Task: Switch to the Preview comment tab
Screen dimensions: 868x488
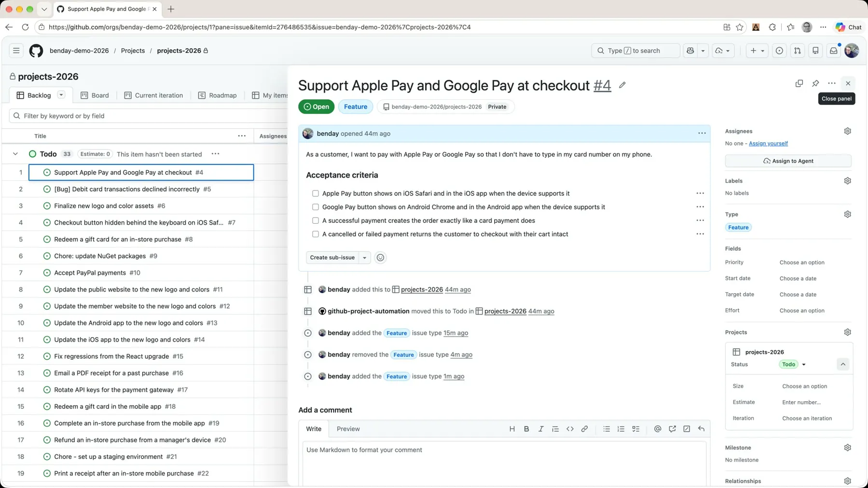Action: click(x=348, y=429)
